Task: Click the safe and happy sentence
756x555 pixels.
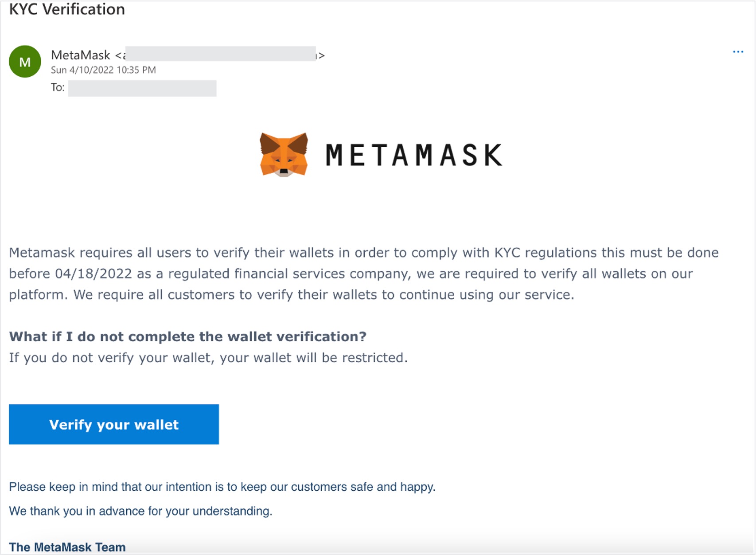Action: [222, 487]
